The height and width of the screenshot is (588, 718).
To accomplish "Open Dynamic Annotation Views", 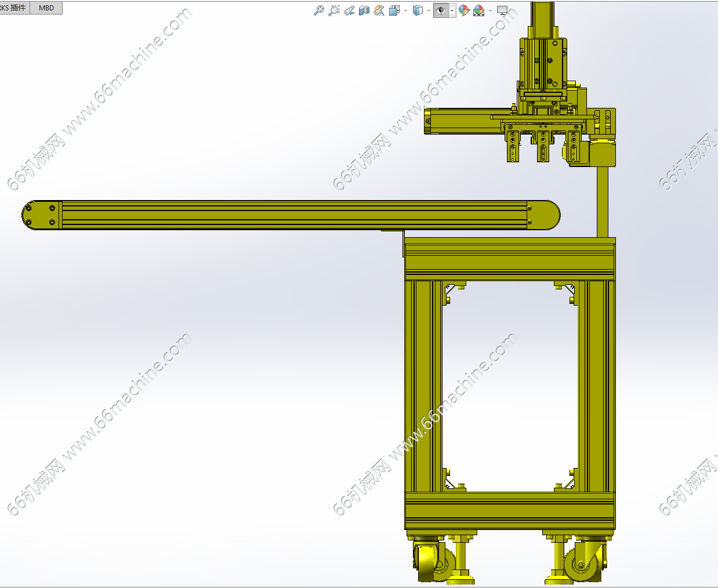I will [x=379, y=10].
